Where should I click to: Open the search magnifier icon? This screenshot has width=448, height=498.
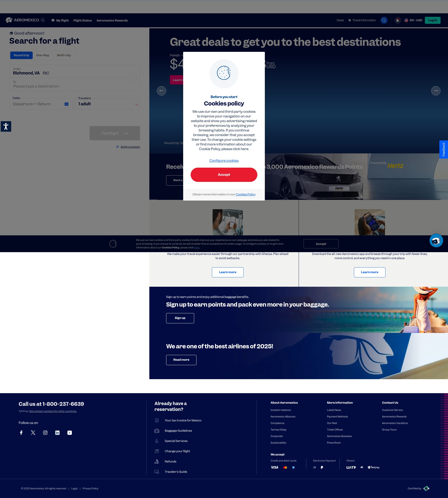tap(384, 20)
